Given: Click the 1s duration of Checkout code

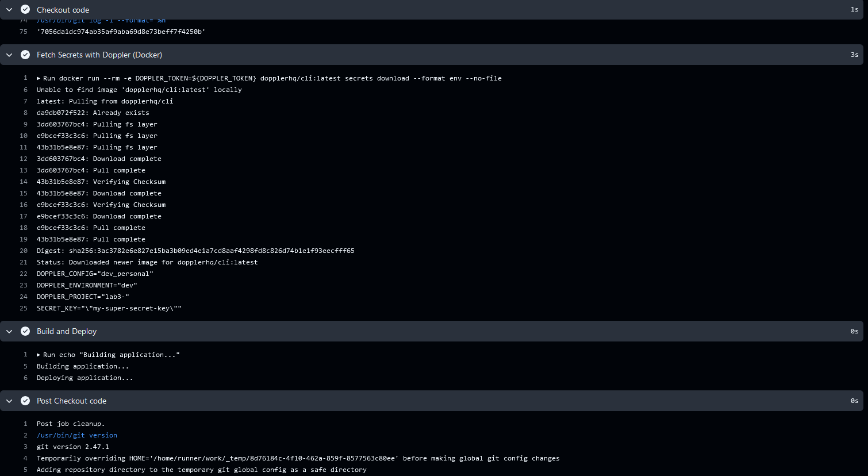Looking at the screenshot, I should [854, 10].
